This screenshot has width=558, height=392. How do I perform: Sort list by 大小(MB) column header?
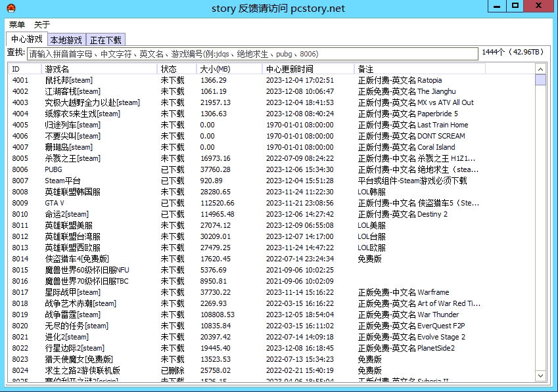[x=229, y=69]
